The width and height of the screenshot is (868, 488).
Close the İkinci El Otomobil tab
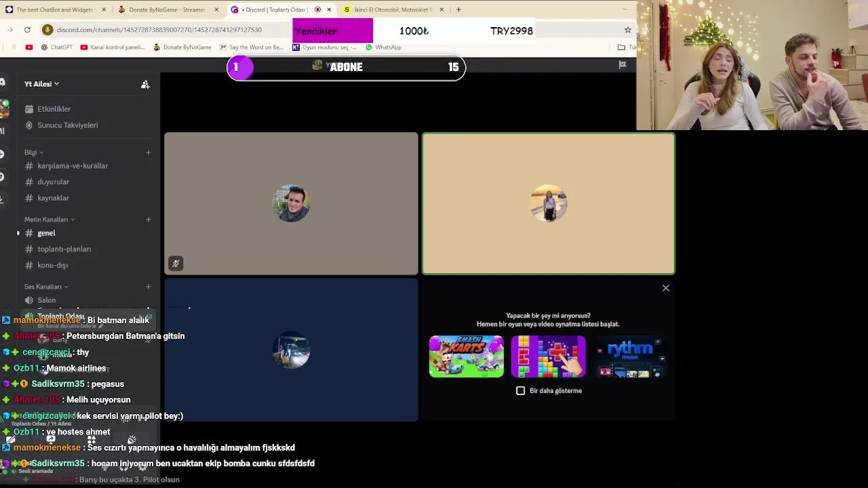point(441,9)
